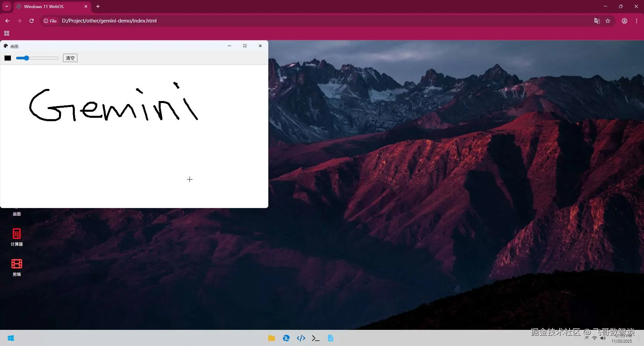This screenshot has height=346, width=644.
Task: Click the translate page icon
Action: 597,21
